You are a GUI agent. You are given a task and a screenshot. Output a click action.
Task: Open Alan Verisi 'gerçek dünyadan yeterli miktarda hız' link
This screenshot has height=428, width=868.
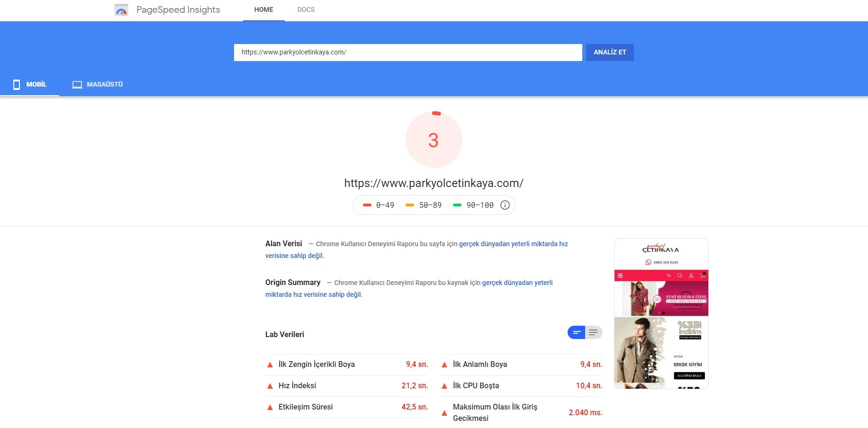[x=513, y=244]
